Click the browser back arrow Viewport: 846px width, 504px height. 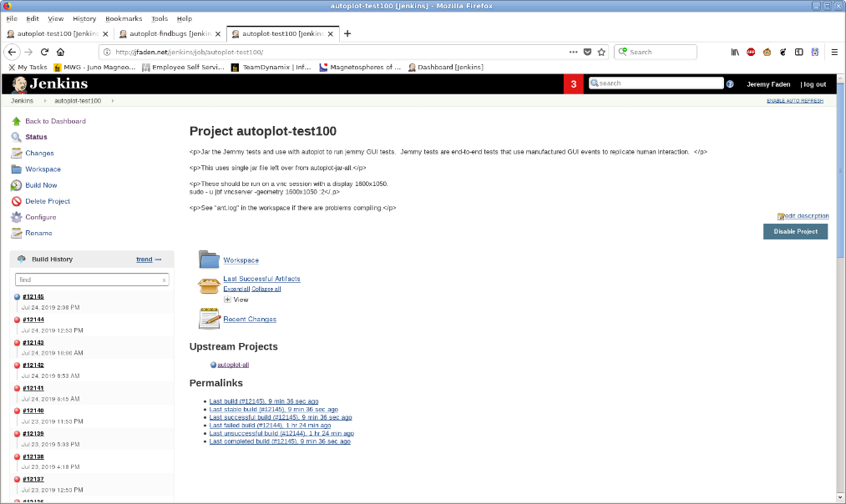[12, 52]
